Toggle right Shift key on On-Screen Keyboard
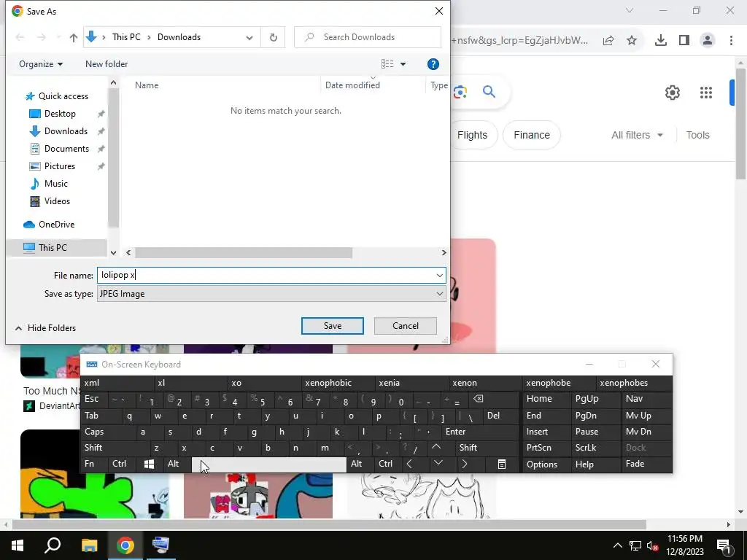 468,448
